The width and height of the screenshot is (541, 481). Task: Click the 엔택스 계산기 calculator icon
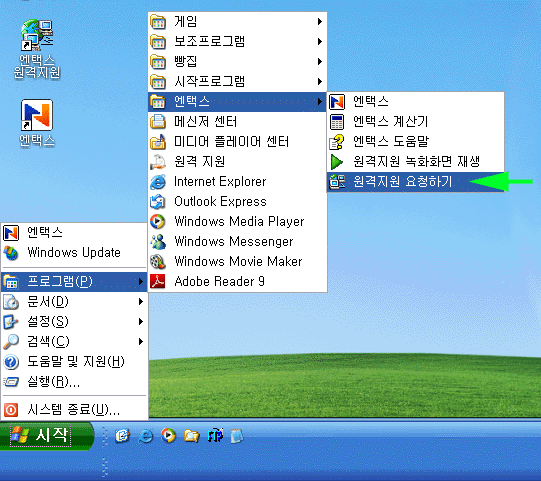(x=337, y=122)
